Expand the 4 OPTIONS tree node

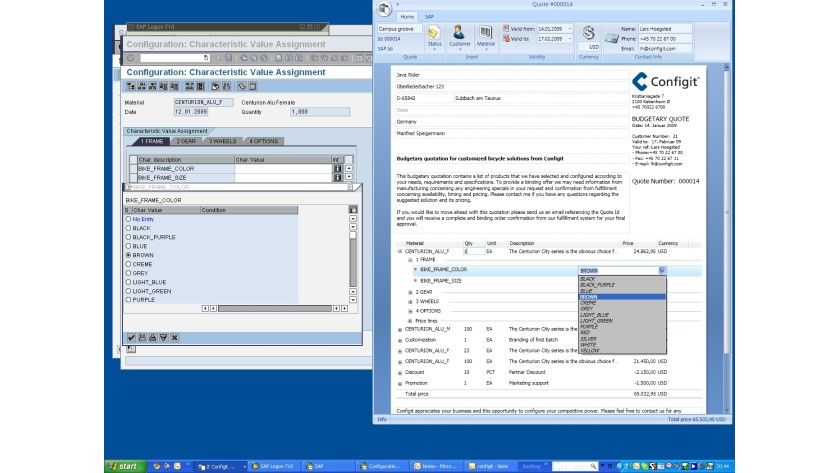[x=410, y=311]
